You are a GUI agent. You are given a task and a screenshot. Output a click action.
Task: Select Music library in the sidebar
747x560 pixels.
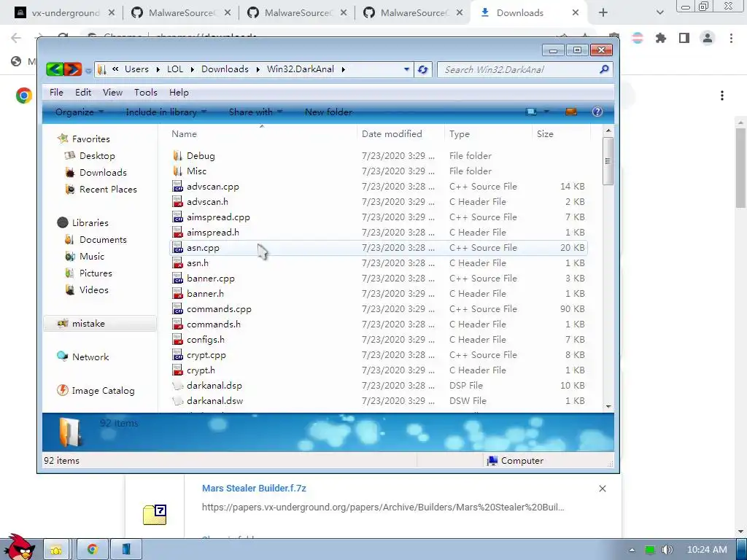[x=91, y=256]
